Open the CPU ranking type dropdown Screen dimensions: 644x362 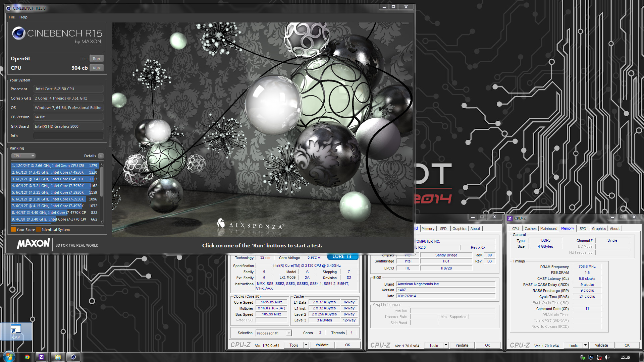point(23,156)
